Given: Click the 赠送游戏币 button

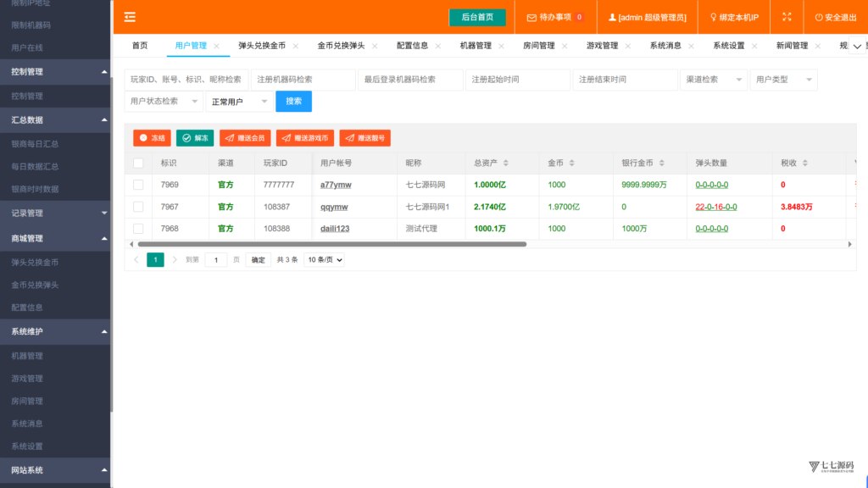Looking at the screenshot, I should [305, 138].
